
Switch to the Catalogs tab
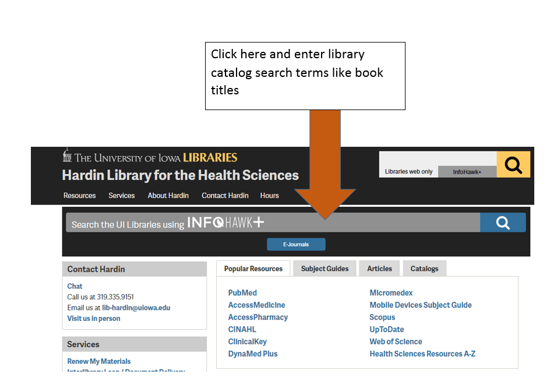(424, 269)
